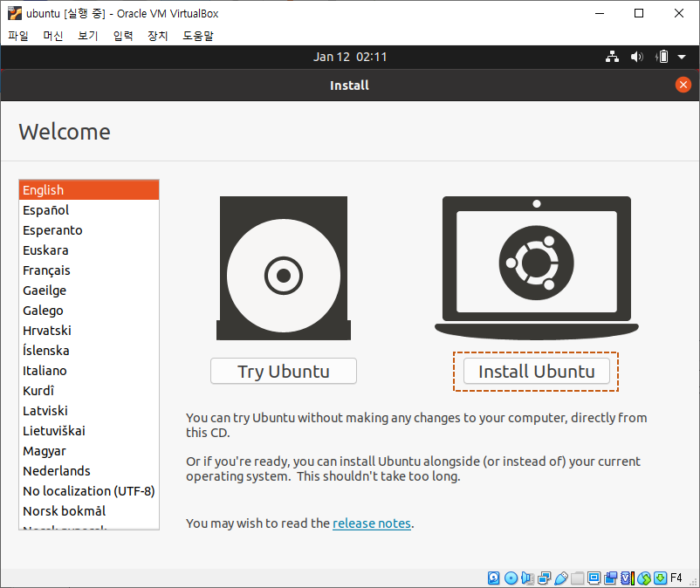The width and height of the screenshot is (700, 588).
Task: Select Norsk bokmål in the language list
Action: click(89, 511)
